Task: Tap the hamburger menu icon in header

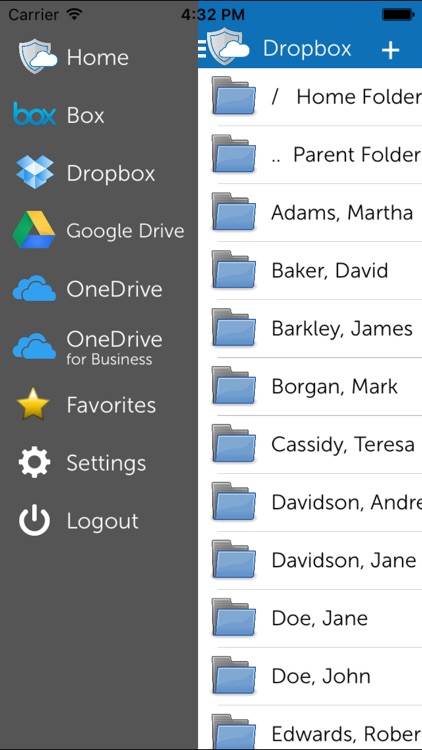Action: click(x=202, y=49)
